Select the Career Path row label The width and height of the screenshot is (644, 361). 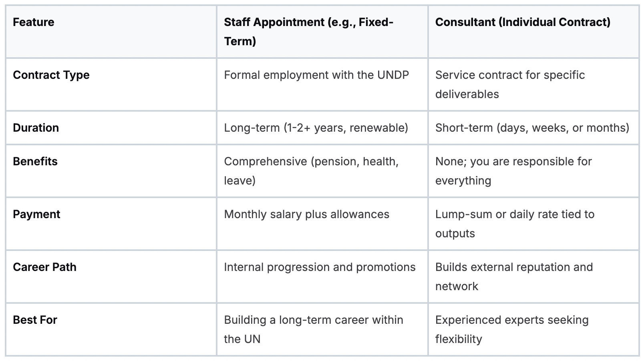click(x=44, y=267)
